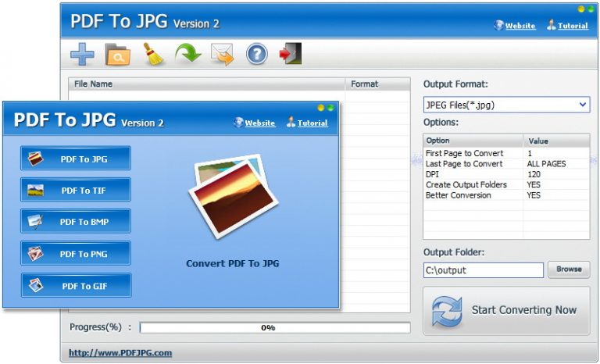
Task: Click the Browse button
Action: point(569,269)
